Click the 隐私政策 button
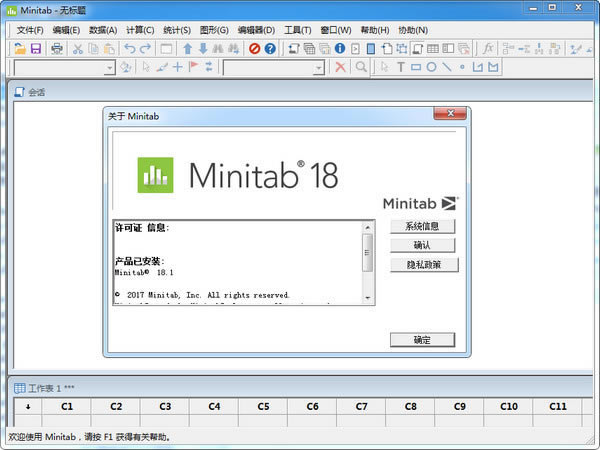 (424, 264)
